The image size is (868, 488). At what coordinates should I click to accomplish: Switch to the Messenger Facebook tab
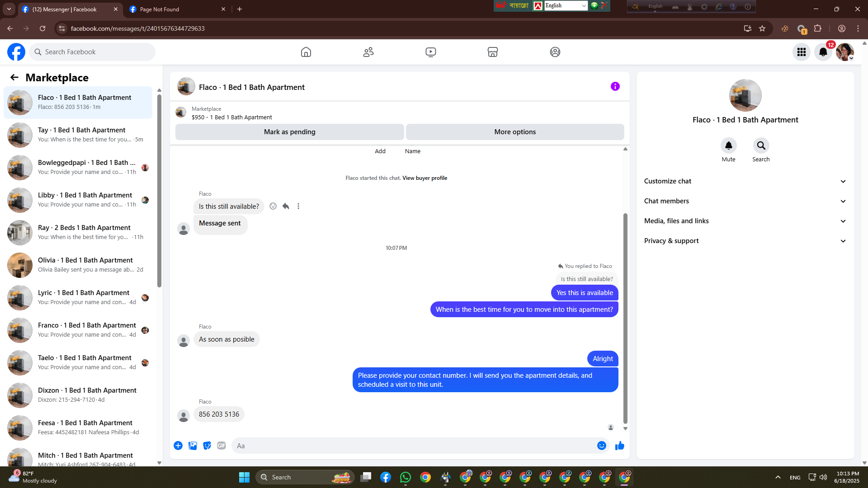pyautogui.click(x=70, y=9)
